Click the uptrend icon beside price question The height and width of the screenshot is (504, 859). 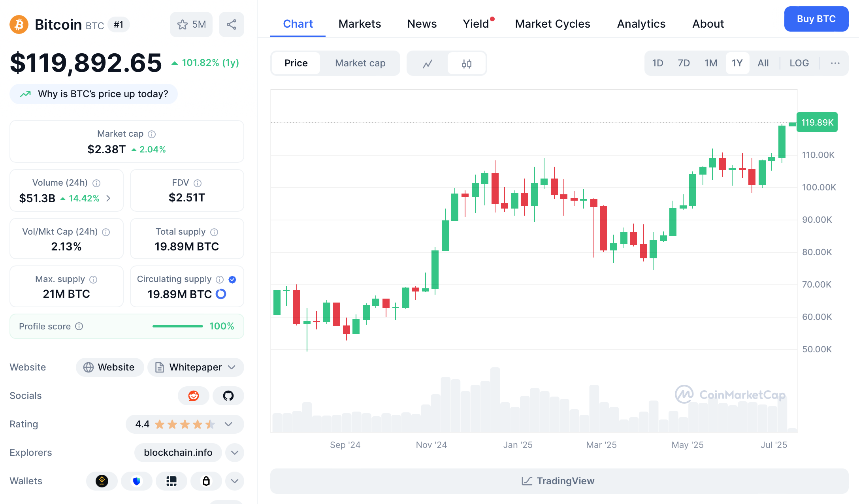pos(26,94)
